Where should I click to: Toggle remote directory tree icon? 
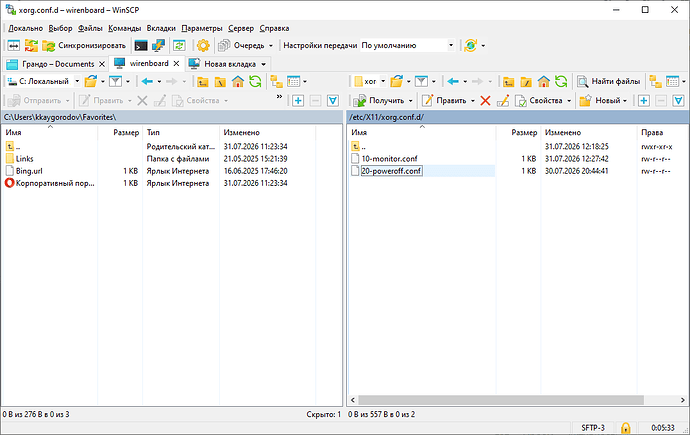(655, 81)
